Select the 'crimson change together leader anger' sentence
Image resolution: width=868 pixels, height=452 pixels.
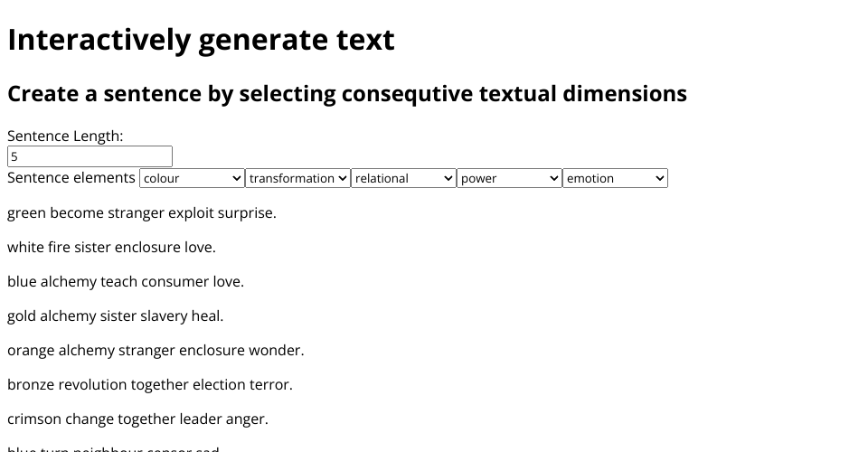[137, 419]
